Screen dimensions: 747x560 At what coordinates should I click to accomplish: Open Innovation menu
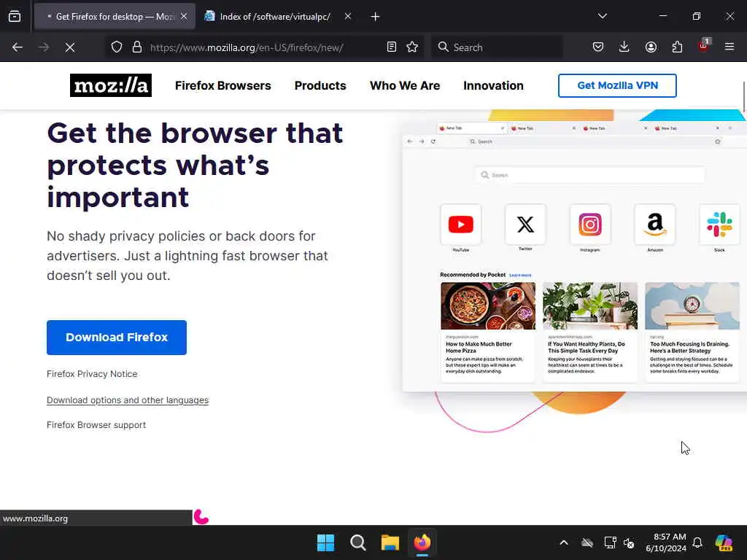point(494,86)
